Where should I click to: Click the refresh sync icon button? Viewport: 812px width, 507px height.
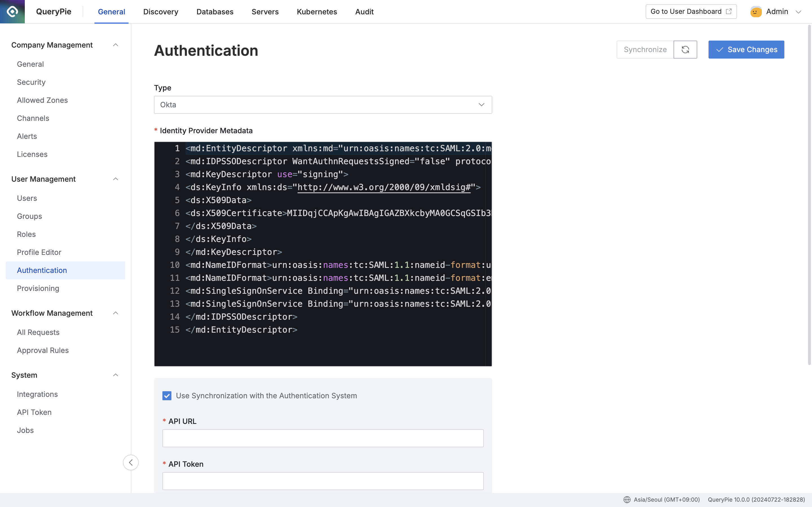pos(685,50)
